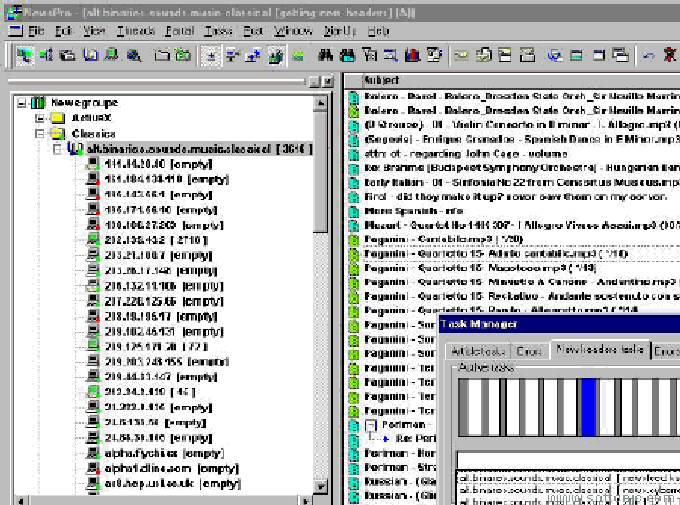Collapse the Perlman thread in message list
Screen dimensions: 680x505
coord(371,425)
